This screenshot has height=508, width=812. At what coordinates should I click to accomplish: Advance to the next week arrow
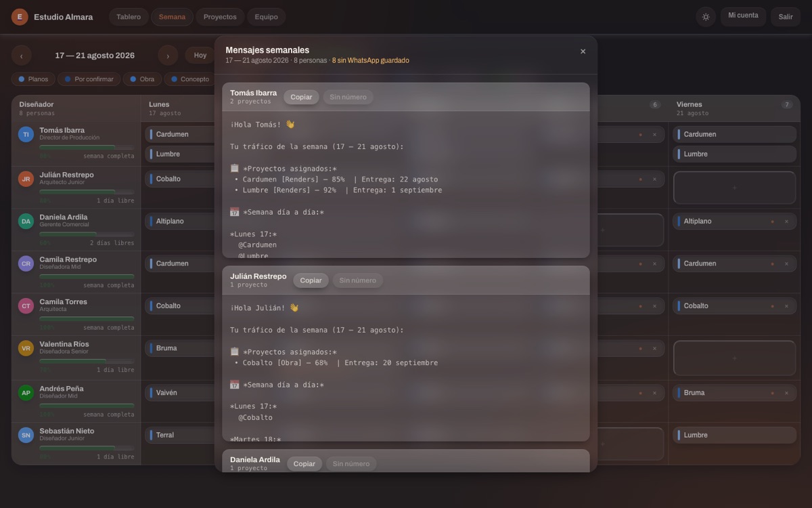pyautogui.click(x=168, y=56)
